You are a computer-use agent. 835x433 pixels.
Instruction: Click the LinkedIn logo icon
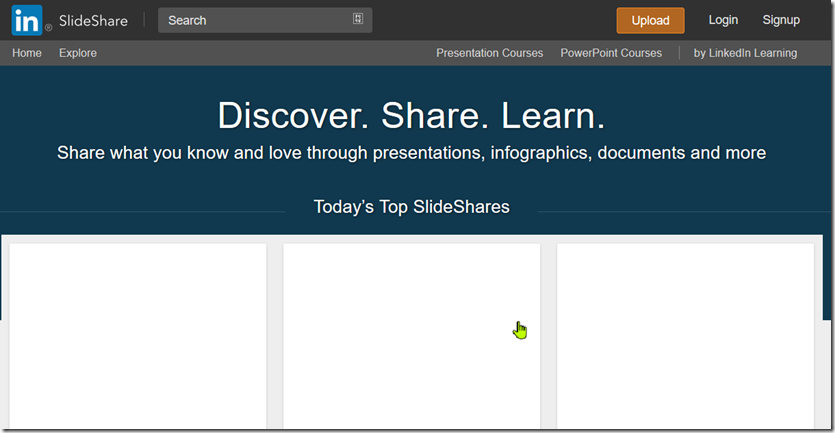pyautogui.click(x=27, y=20)
